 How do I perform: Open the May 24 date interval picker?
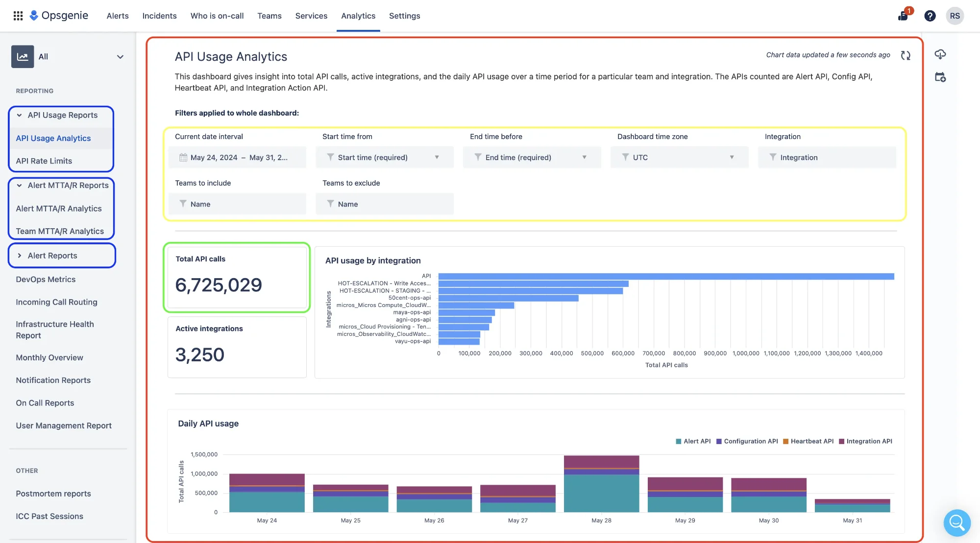pyautogui.click(x=237, y=157)
